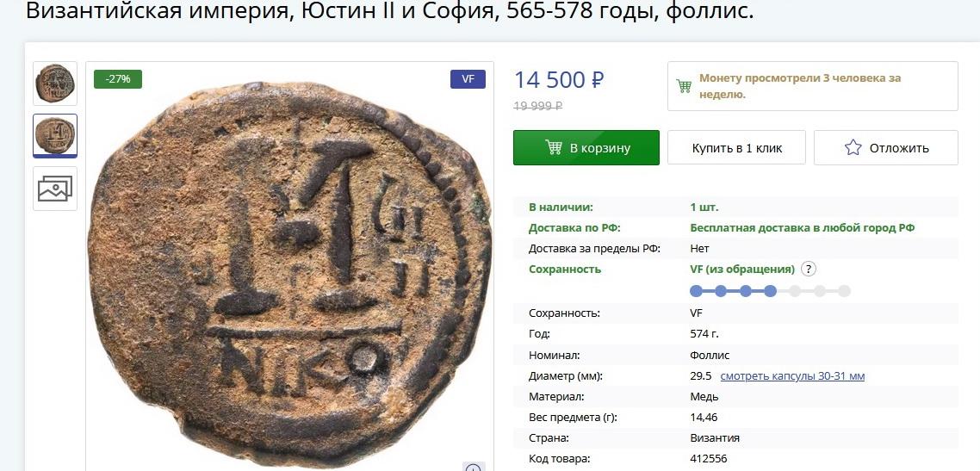Click the star icon next to Отложить

[853, 147]
